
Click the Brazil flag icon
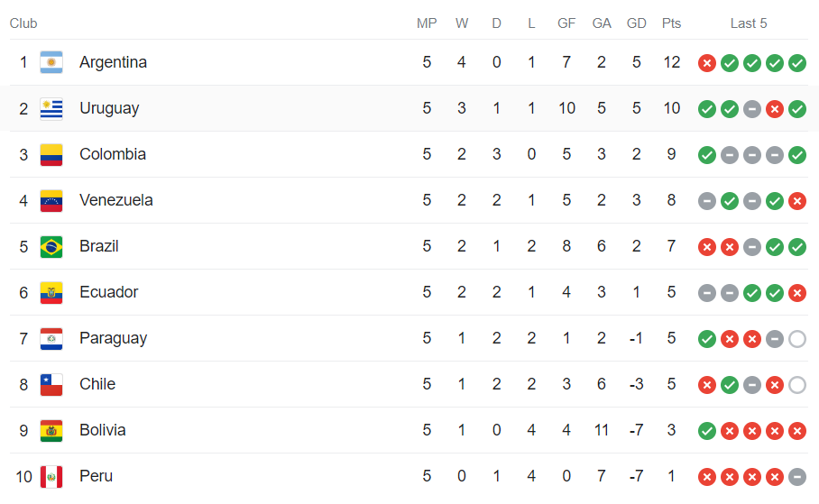[x=51, y=246]
